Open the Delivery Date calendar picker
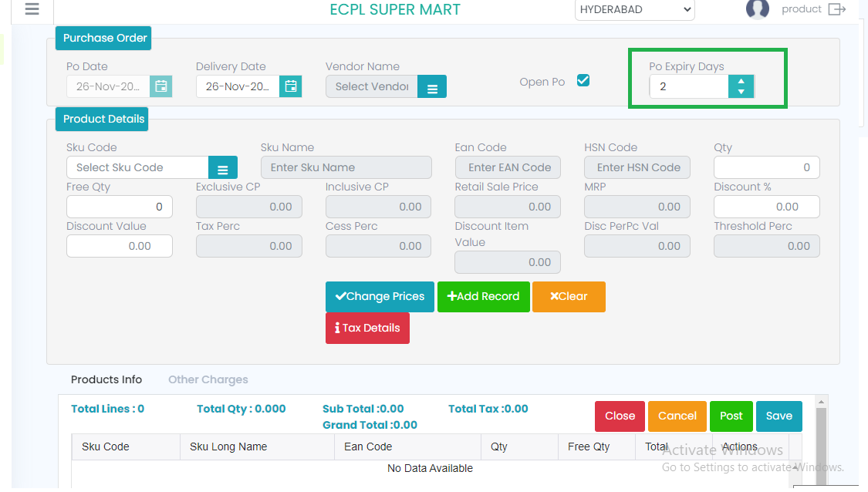This screenshot has width=868, height=492. pos(291,86)
